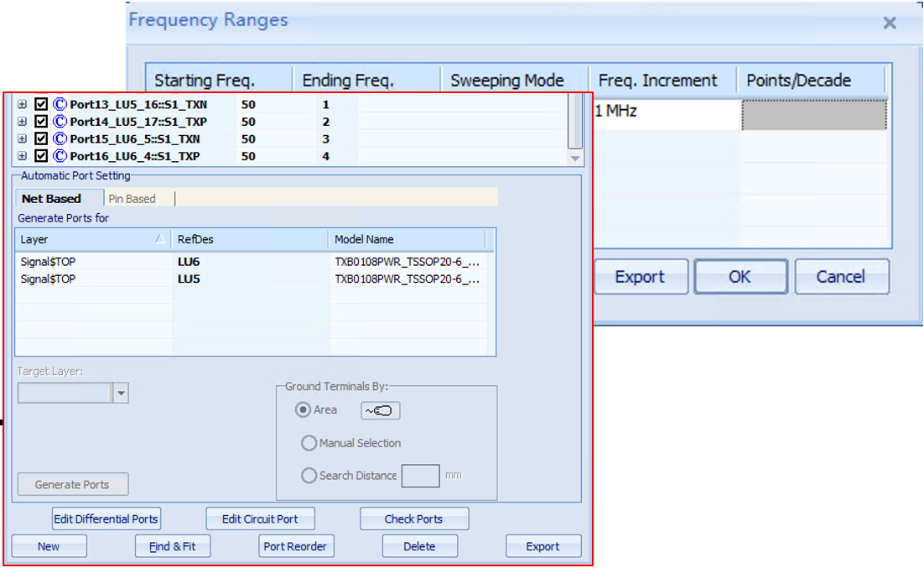
Task: Click the model name cell in LU5 row
Action: [407, 279]
